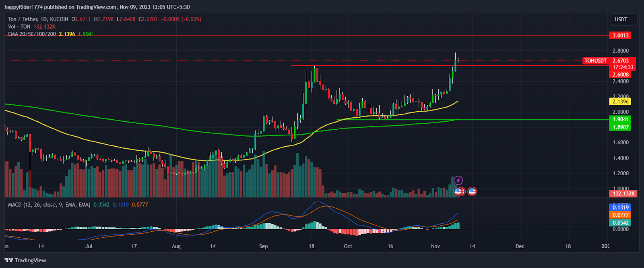Click the Aug label on time axis
The height and width of the screenshot is (268, 644).
pos(176,246)
